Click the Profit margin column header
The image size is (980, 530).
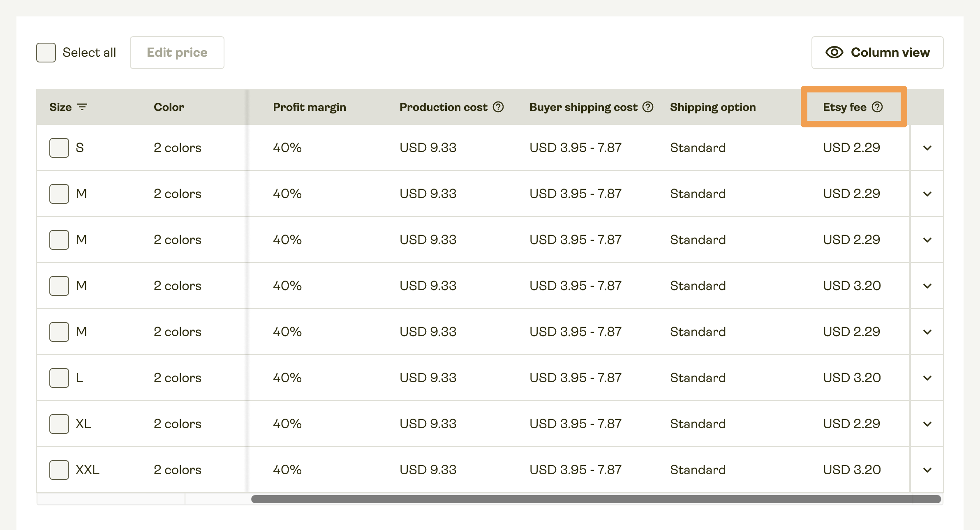click(309, 107)
